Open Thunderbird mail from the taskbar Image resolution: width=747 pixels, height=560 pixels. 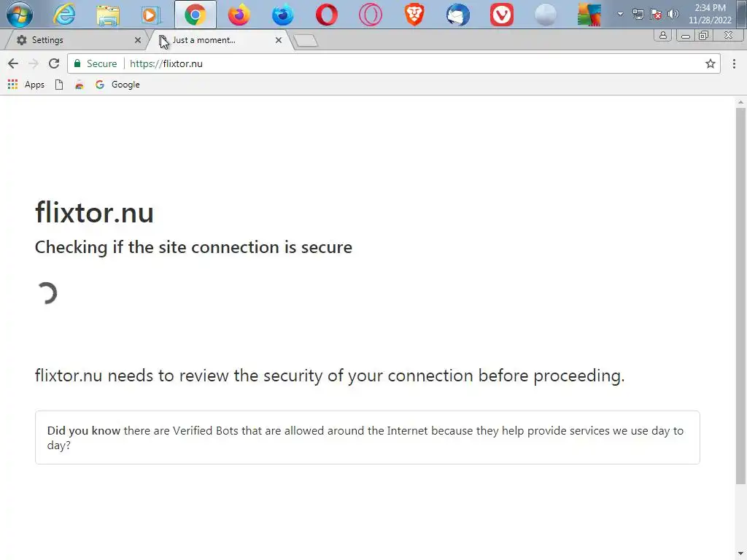pos(458,15)
